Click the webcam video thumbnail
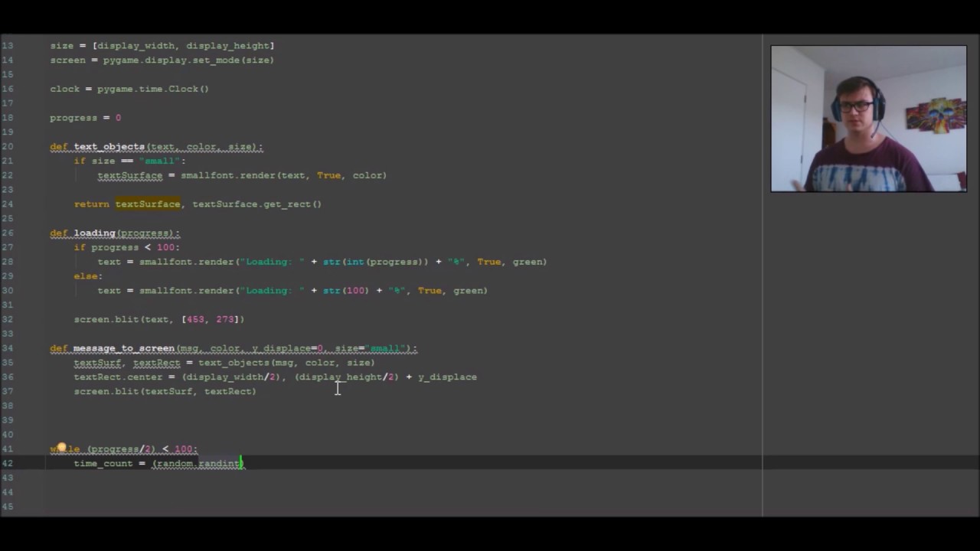This screenshot has width=980, height=551. coord(868,119)
